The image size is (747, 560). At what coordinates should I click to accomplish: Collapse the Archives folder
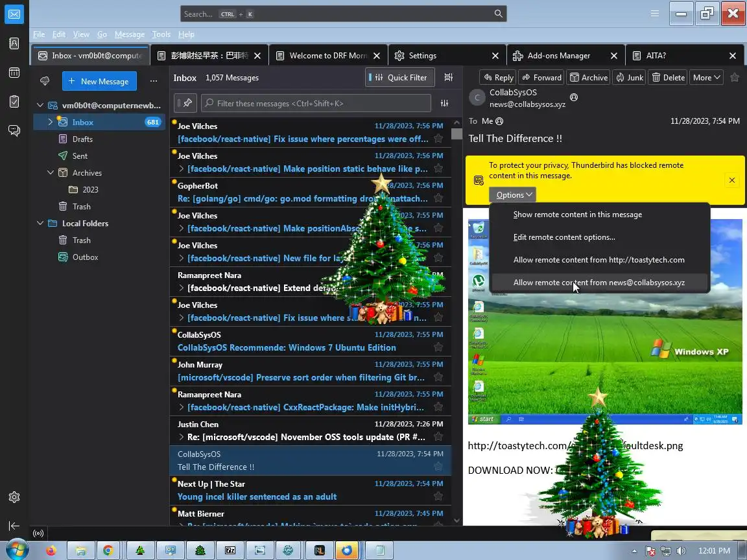pyautogui.click(x=51, y=172)
